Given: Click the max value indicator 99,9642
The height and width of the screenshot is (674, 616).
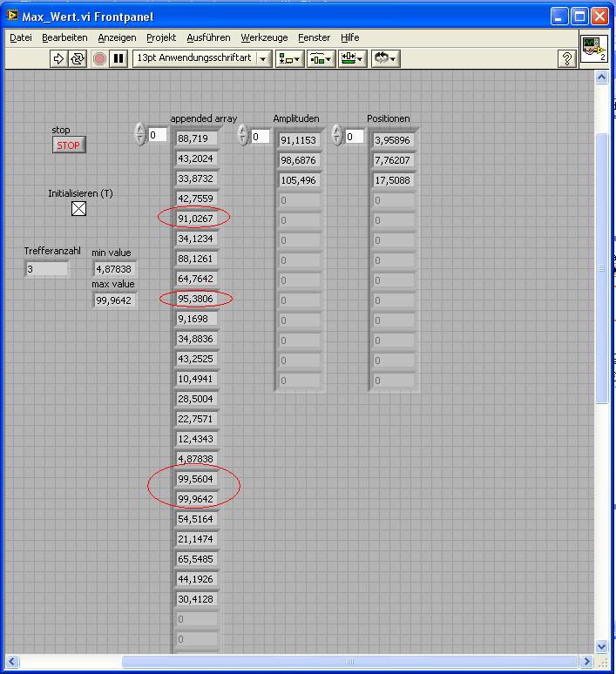Looking at the screenshot, I should [114, 300].
